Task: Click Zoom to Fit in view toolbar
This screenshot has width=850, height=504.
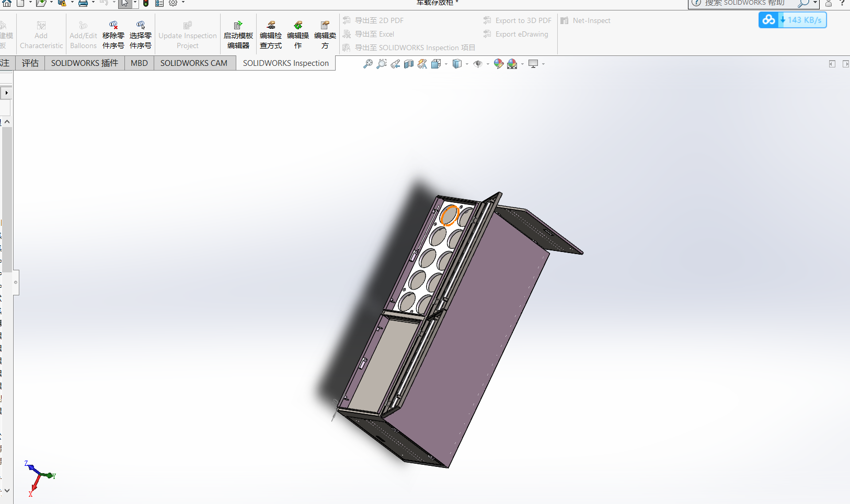Action: pos(368,64)
